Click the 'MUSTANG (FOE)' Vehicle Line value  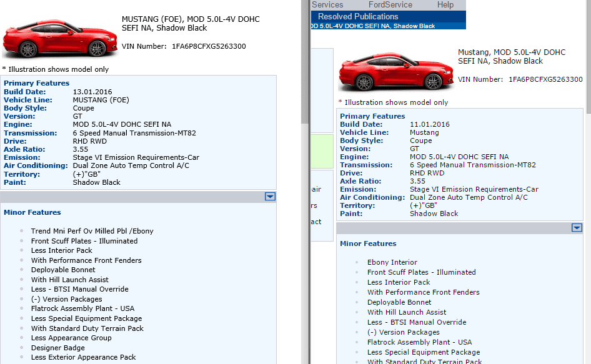tap(101, 100)
